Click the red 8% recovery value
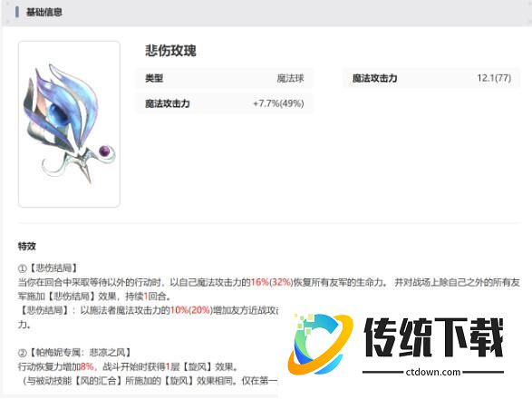532x399 pixels. [x=87, y=366]
